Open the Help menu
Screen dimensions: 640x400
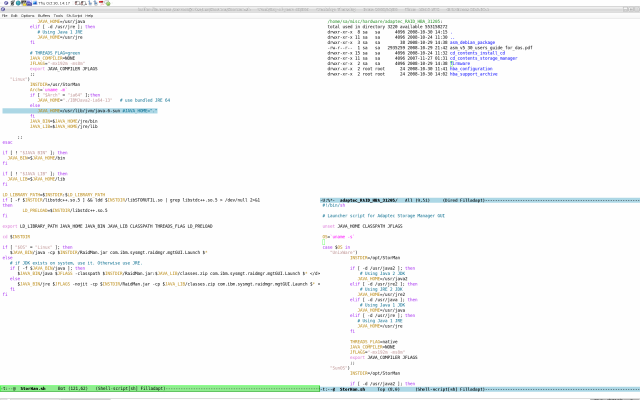pyautogui.click(x=90, y=16)
